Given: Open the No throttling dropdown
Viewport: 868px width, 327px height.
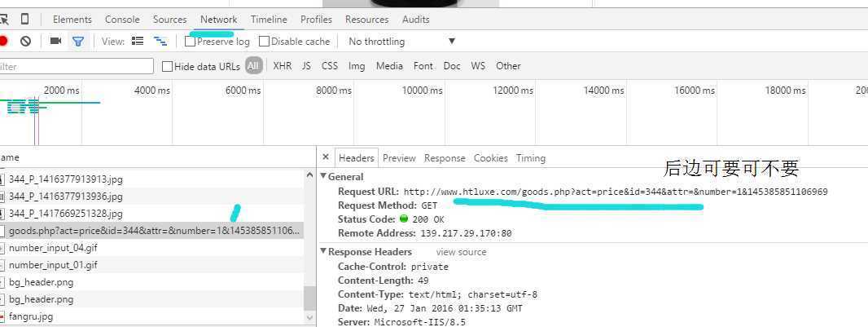Looking at the screenshot, I should pyautogui.click(x=401, y=42).
